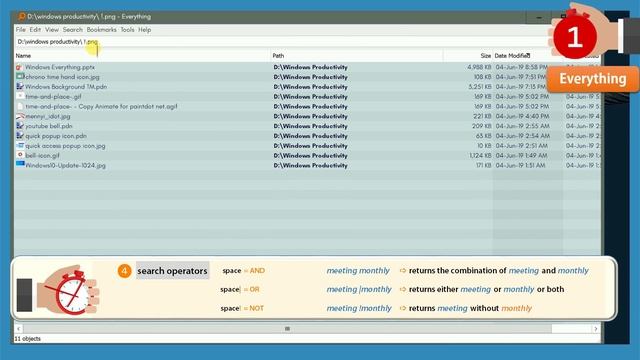Viewport: 640px width, 360px height.
Task: Click the PowerPoint icon of Windows Everything.pptx
Action: [x=20, y=67]
